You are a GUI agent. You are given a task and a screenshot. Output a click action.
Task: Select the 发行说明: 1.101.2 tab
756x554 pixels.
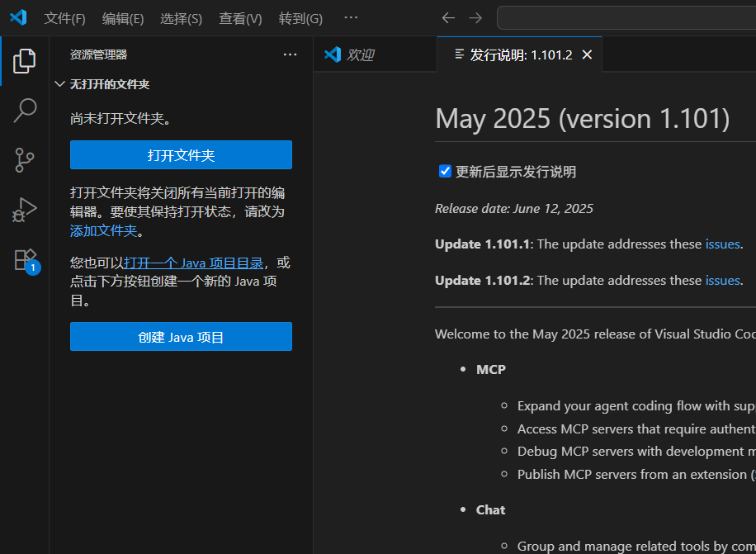coord(520,54)
